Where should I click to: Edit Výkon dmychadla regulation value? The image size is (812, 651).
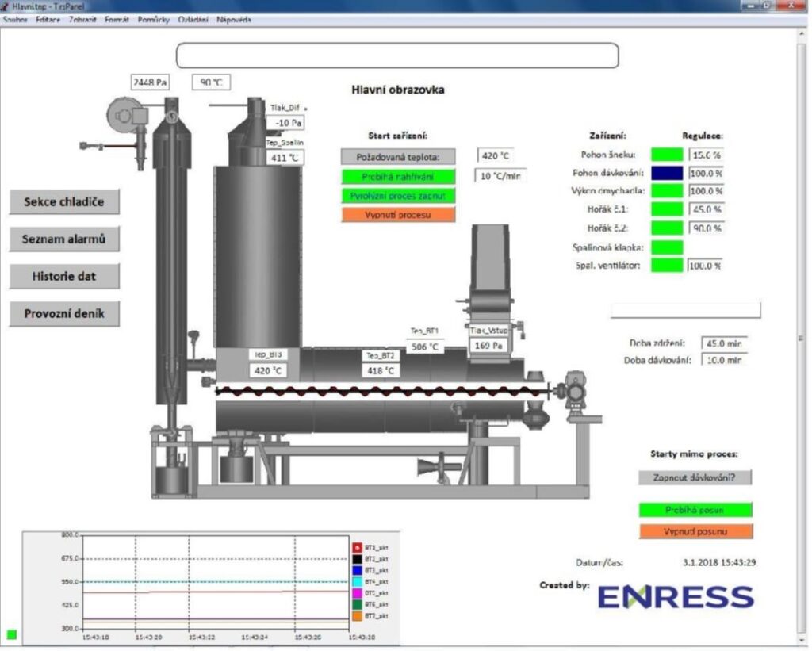click(x=706, y=190)
